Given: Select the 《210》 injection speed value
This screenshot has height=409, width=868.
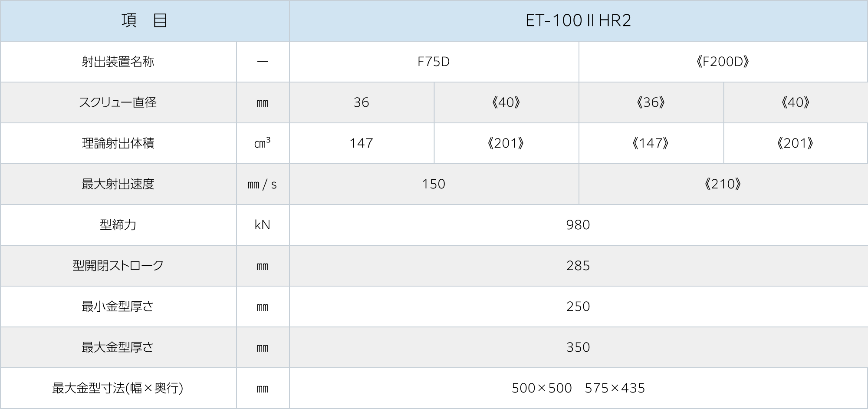Looking at the screenshot, I should point(723,184).
